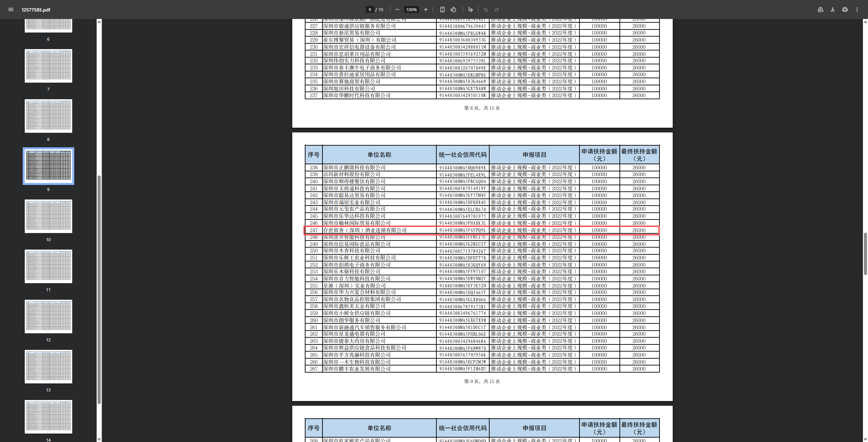Open page 12 thumbnail
Image resolution: width=868 pixels, height=442 pixels.
point(48,316)
